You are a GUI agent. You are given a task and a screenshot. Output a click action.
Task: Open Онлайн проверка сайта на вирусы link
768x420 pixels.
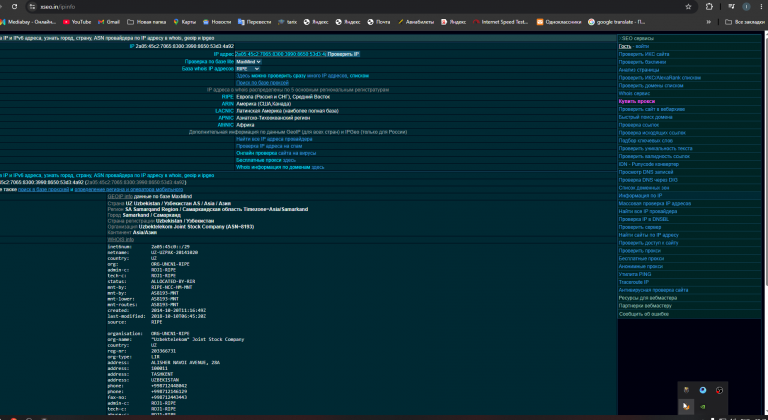[276, 153]
